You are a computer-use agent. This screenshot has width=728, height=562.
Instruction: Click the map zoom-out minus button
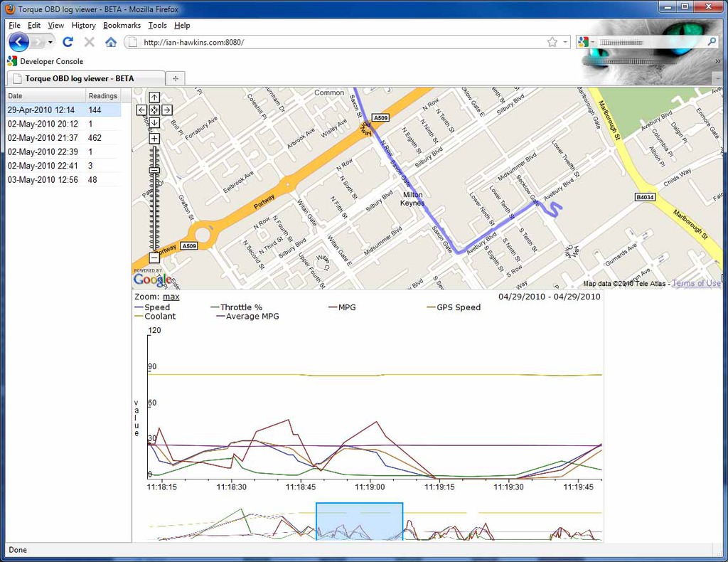point(154,258)
